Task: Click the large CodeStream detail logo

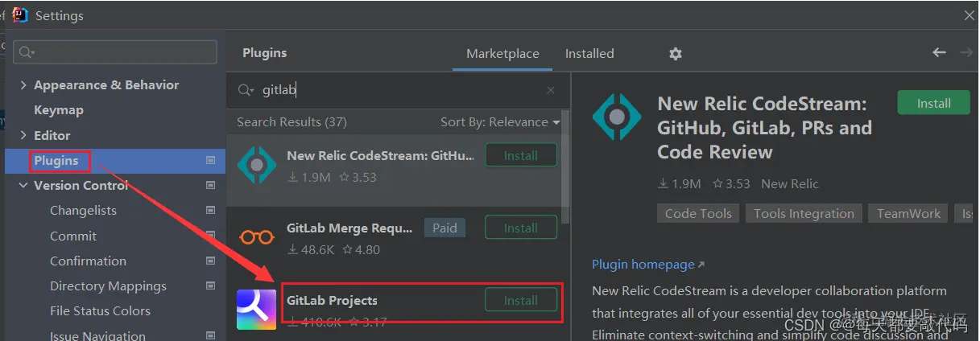Action: point(617,117)
